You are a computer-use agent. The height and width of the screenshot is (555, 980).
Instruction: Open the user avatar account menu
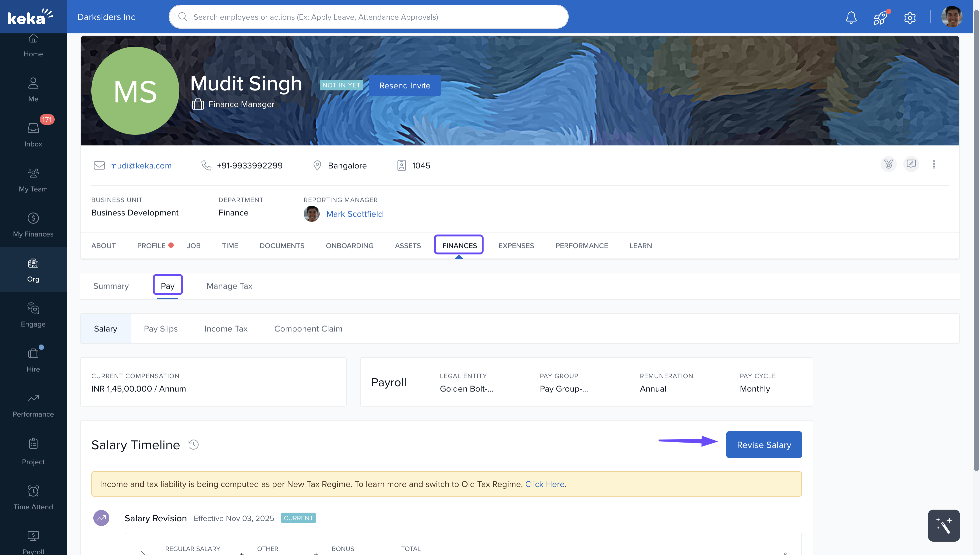pos(951,17)
